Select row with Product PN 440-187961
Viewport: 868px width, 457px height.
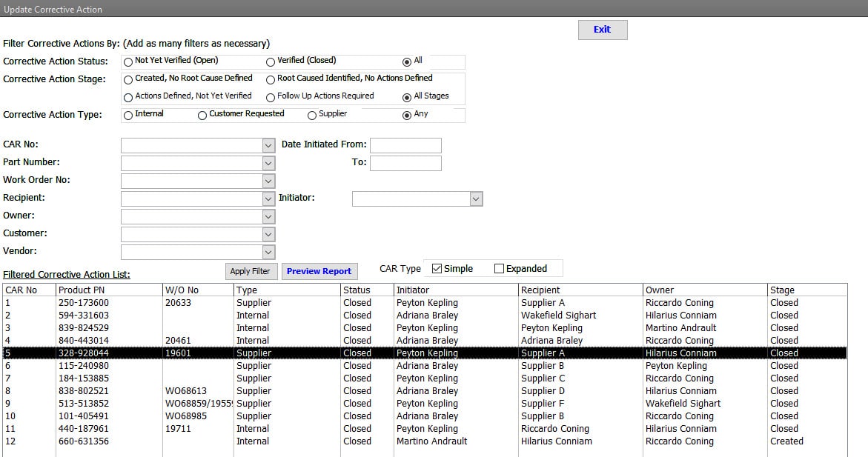[x=425, y=429]
